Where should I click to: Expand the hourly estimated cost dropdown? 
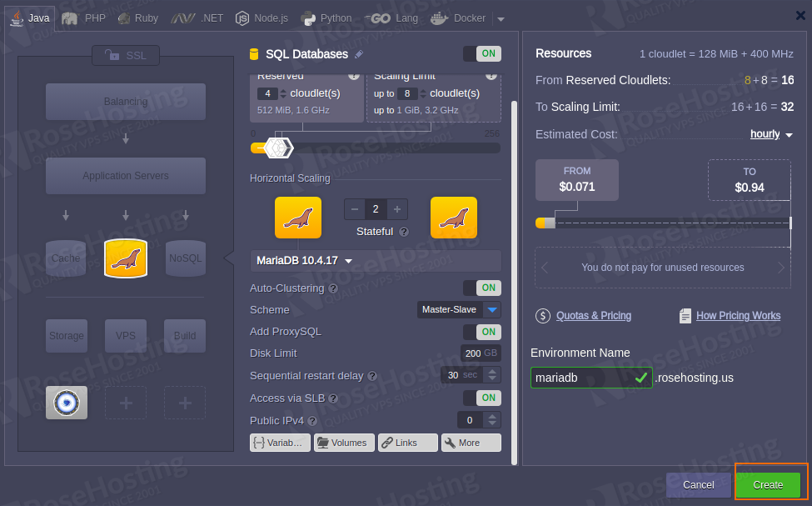click(x=771, y=134)
